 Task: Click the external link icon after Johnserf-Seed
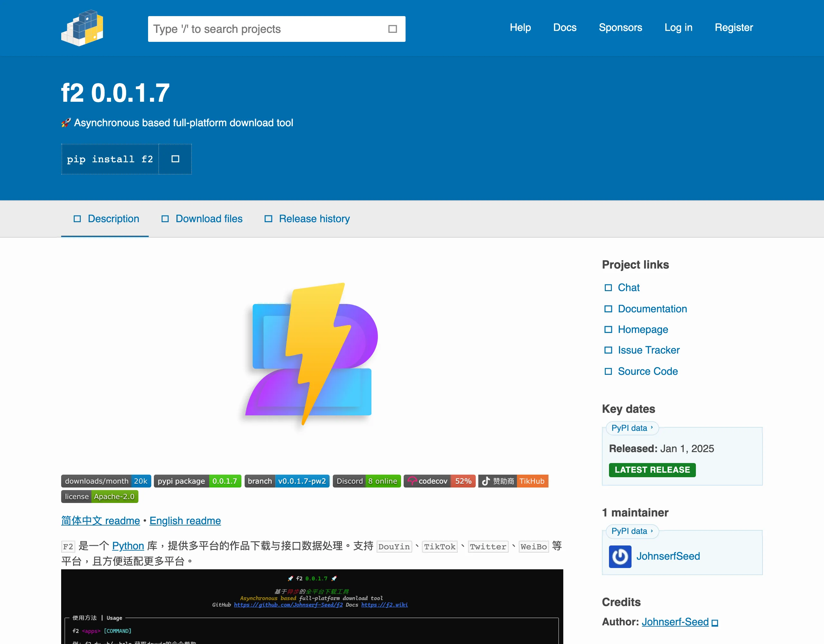[715, 622]
